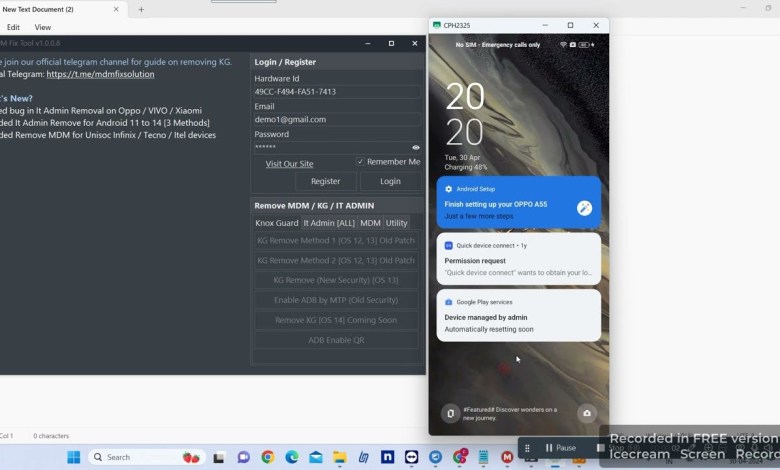The image size is (780, 470).
Task: Switch to the Utility tab
Action: pos(396,223)
